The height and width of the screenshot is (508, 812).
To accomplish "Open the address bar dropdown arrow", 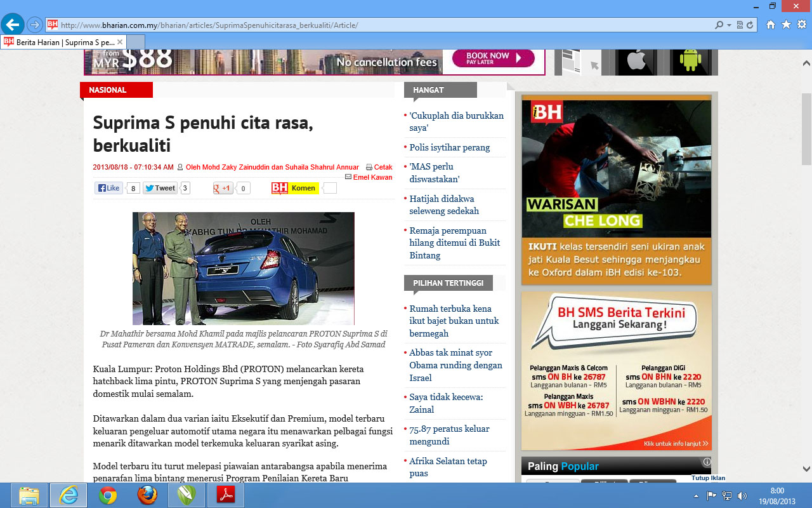I will (729, 25).
